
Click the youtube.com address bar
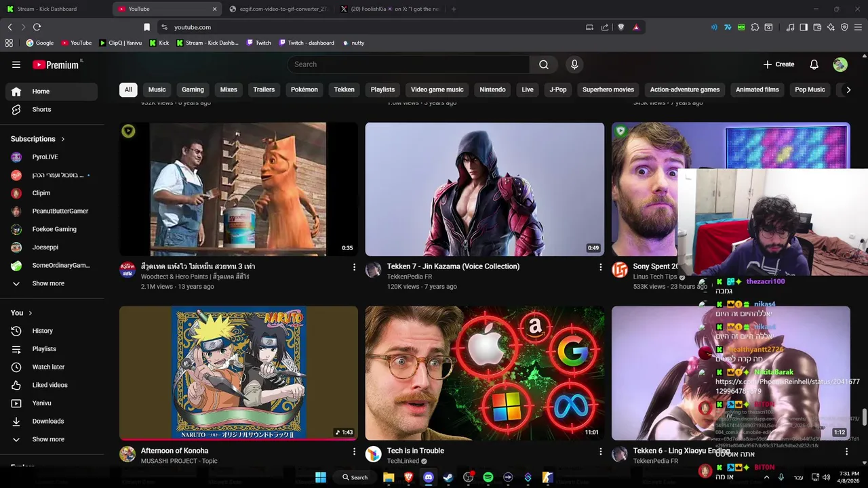point(373,27)
